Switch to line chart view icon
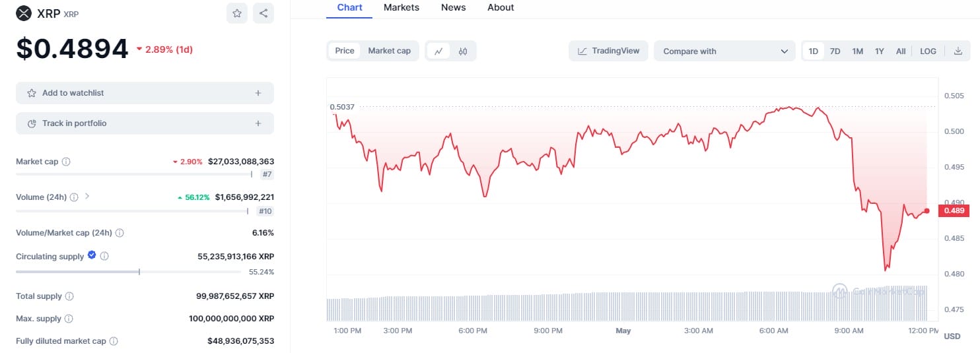The height and width of the screenshot is (353, 980). coord(438,51)
